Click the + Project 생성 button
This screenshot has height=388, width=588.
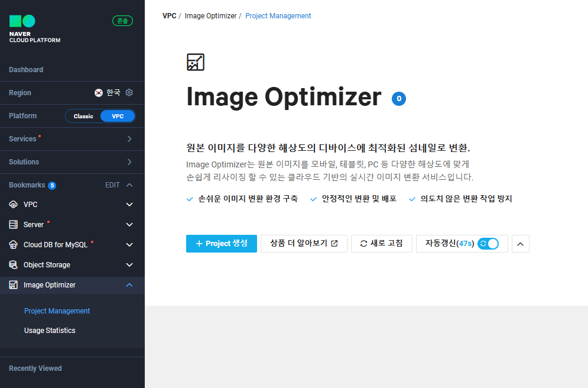(221, 244)
